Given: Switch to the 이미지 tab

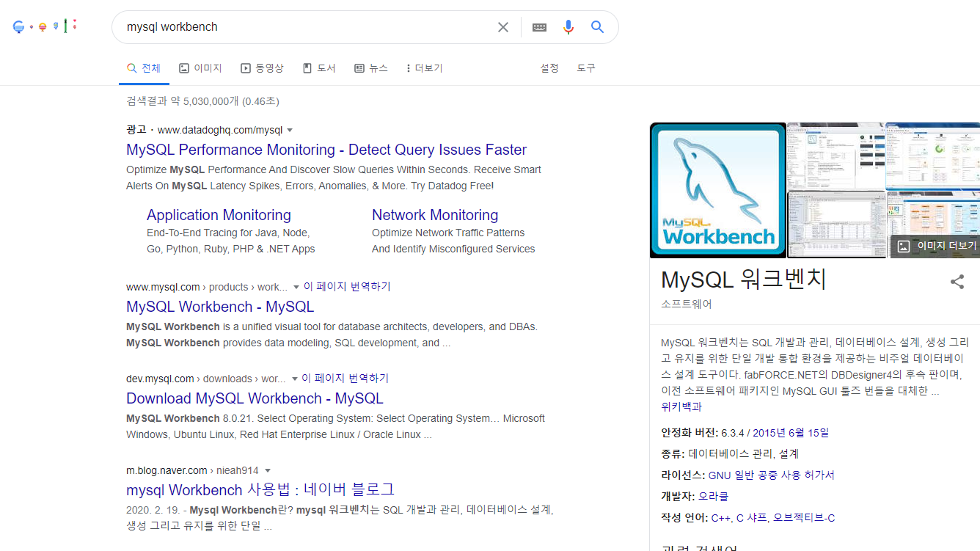Looking at the screenshot, I should tap(200, 68).
